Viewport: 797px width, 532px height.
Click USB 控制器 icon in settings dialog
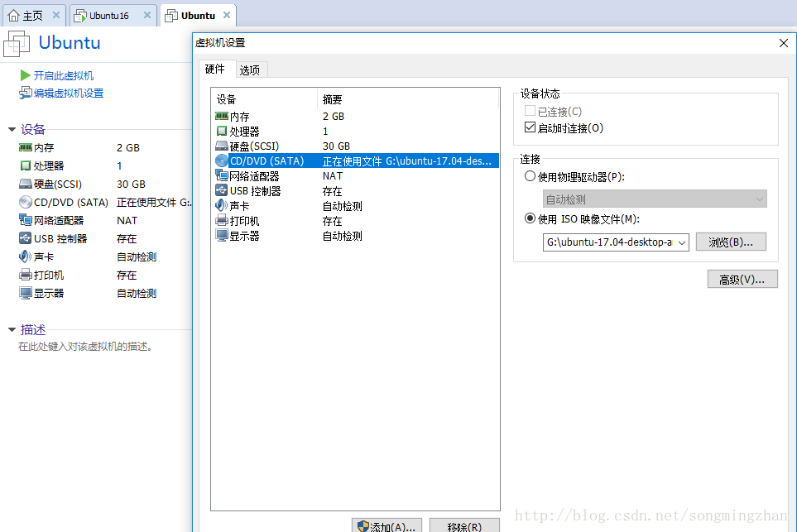point(222,190)
